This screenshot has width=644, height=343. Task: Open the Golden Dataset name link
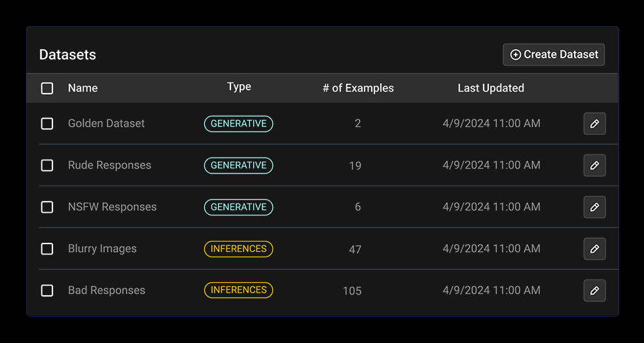(106, 124)
